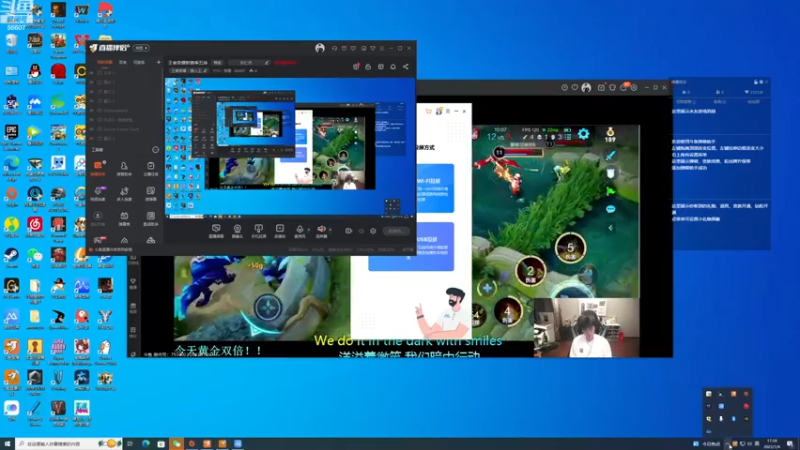Click the Windows Start button
Screen dimensions: 800x450
coord(7,444)
